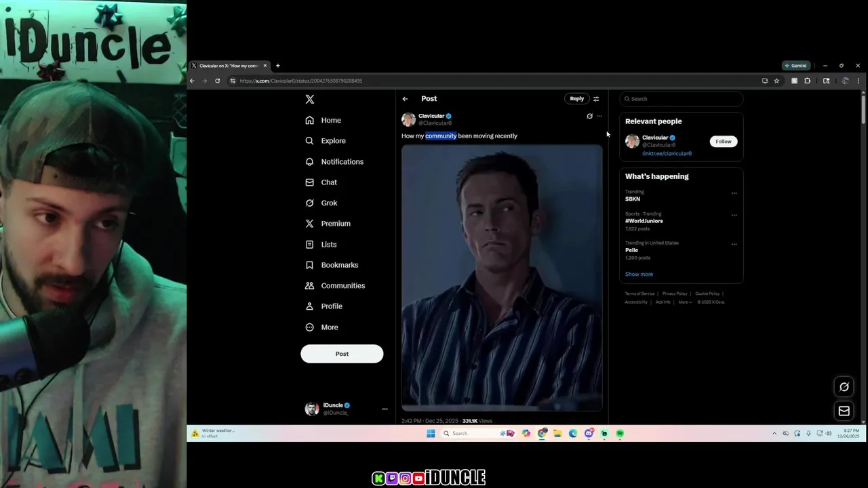
Task: Open floating Grok button
Action: pos(844,387)
